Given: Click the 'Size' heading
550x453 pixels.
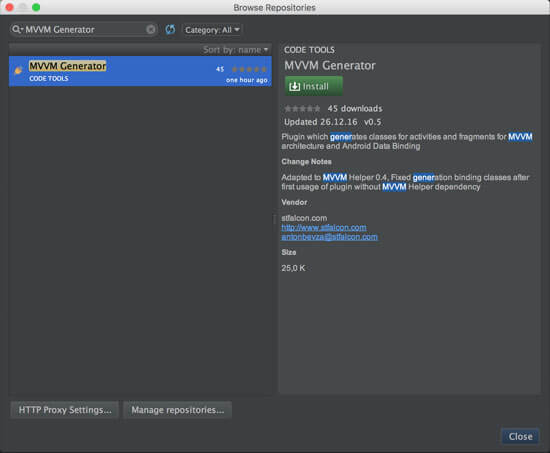Looking at the screenshot, I should (x=289, y=252).
